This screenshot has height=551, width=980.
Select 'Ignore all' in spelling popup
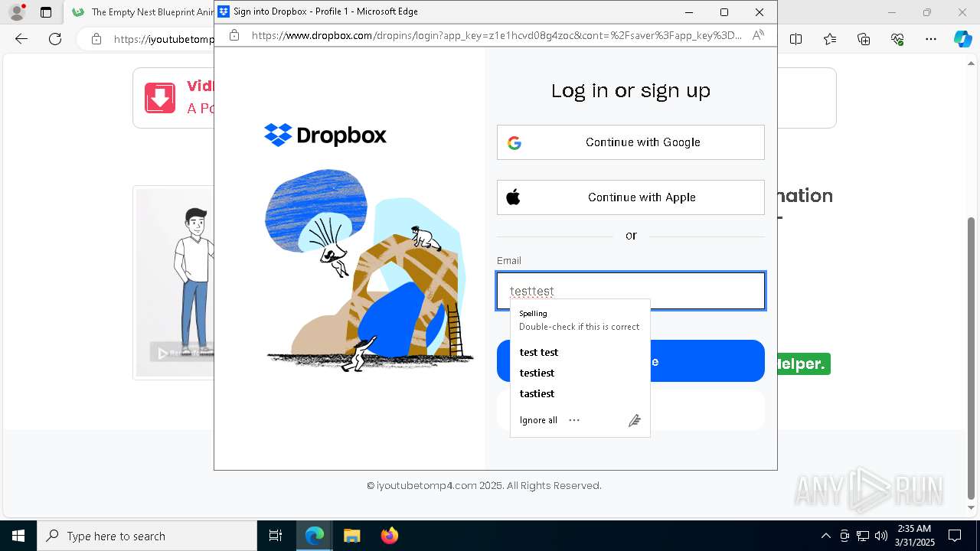point(538,420)
